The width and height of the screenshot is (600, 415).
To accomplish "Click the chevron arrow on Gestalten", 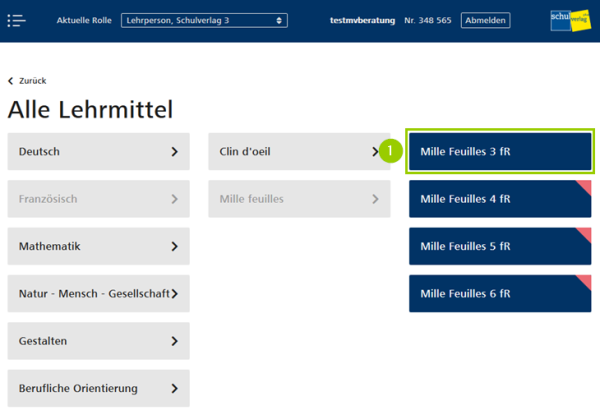I will point(174,341).
